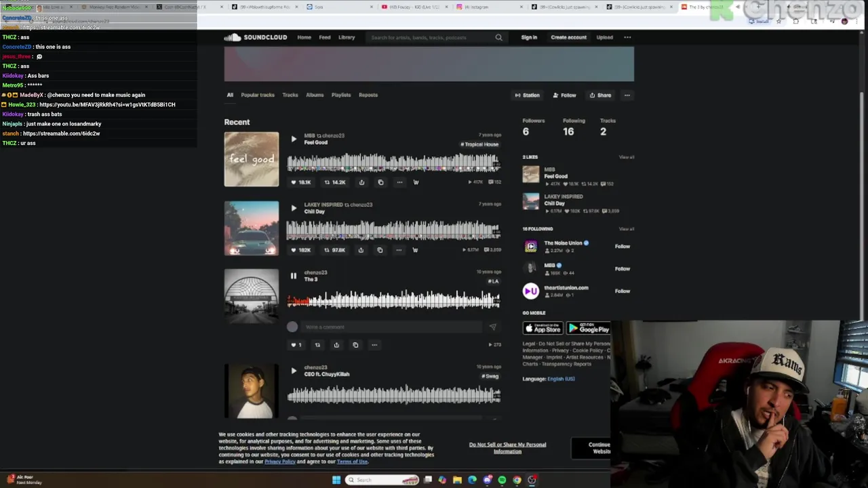The height and width of the screenshot is (488, 868).
Task: Play the Chill Day track
Action: tap(294, 208)
